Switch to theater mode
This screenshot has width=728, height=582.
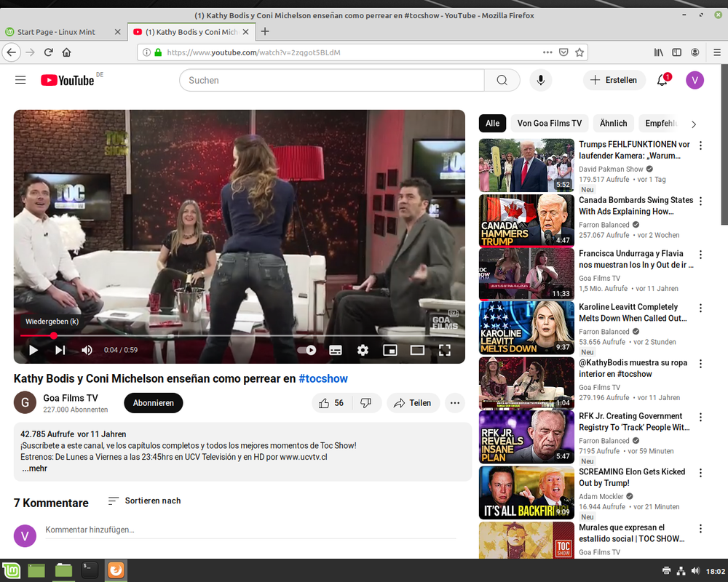417,350
